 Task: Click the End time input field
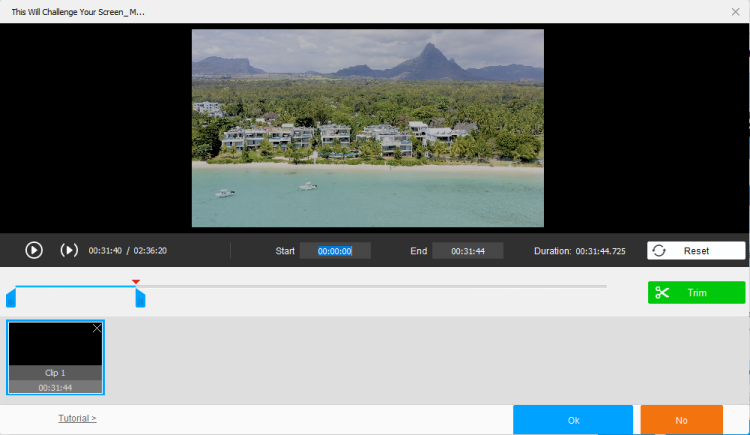tap(467, 251)
